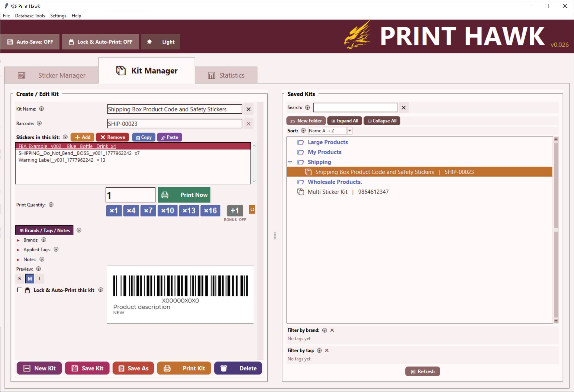Clear the Barcode field with its X
The image size is (574, 392).
(x=249, y=124)
